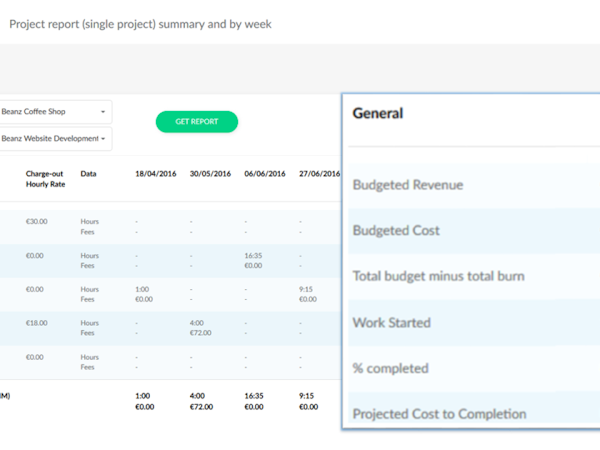Click the % completed entry
The image size is (600, 450).
point(391,369)
